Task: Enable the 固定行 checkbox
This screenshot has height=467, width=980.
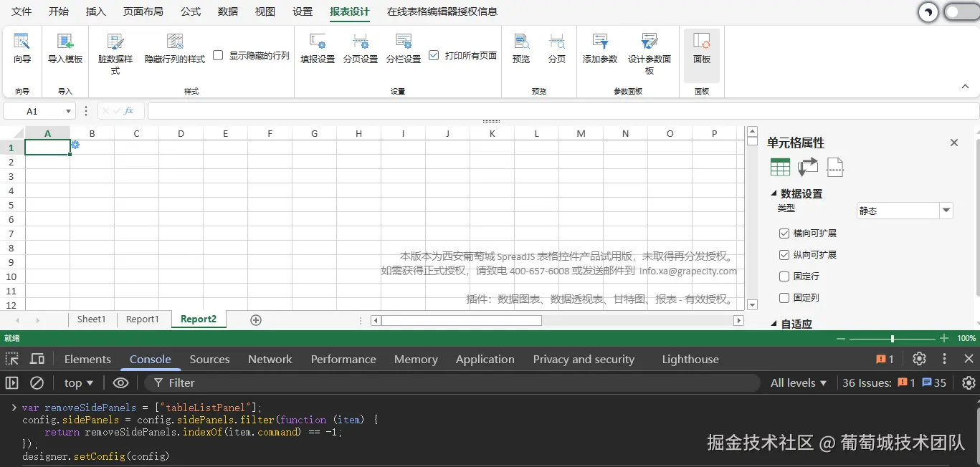Action: tap(784, 276)
